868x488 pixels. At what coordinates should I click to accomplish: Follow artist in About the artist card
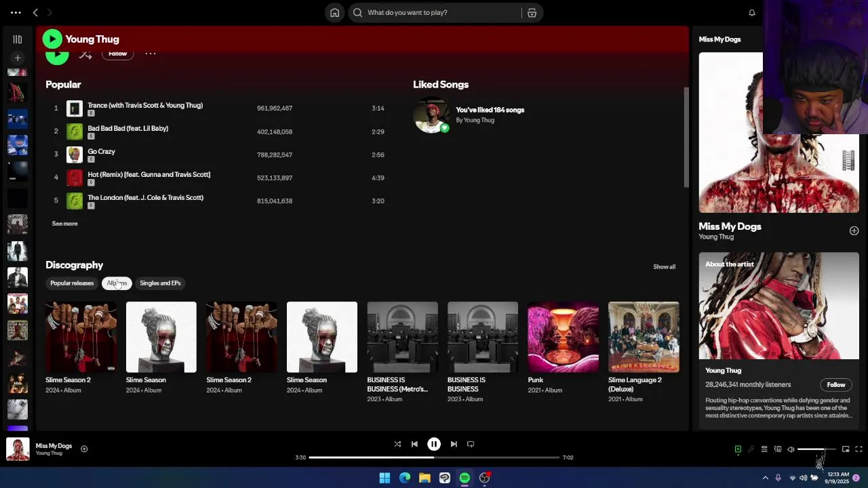click(x=836, y=384)
